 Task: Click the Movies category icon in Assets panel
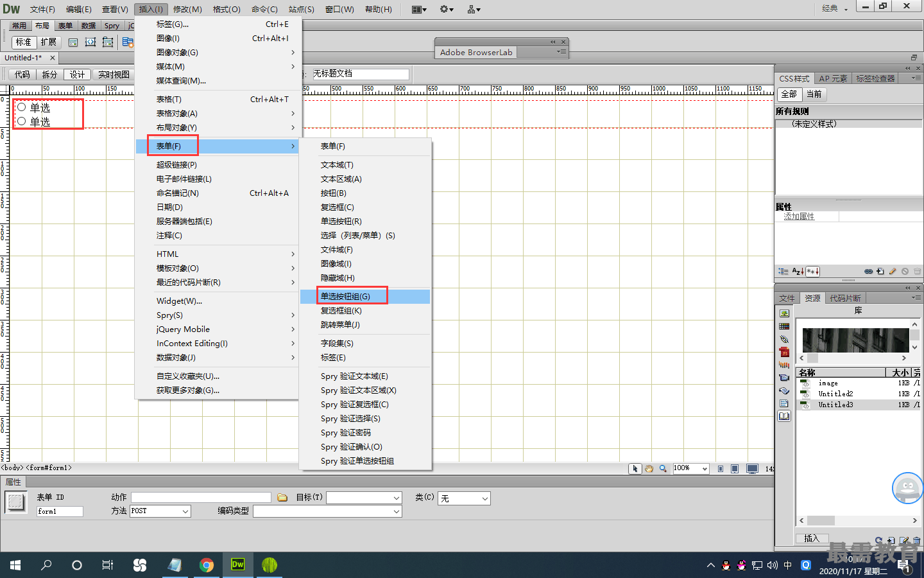point(784,378)
